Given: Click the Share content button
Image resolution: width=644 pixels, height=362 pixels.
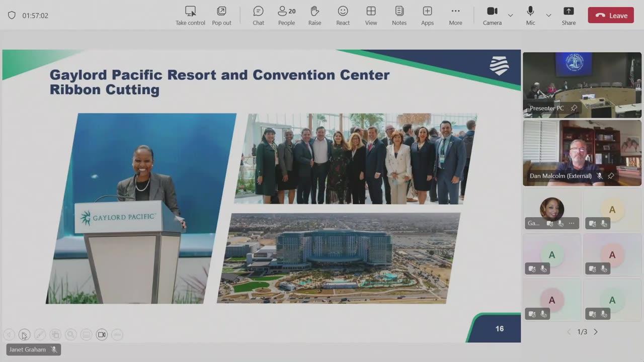Looking at the screenshot, I should (569, 16).
